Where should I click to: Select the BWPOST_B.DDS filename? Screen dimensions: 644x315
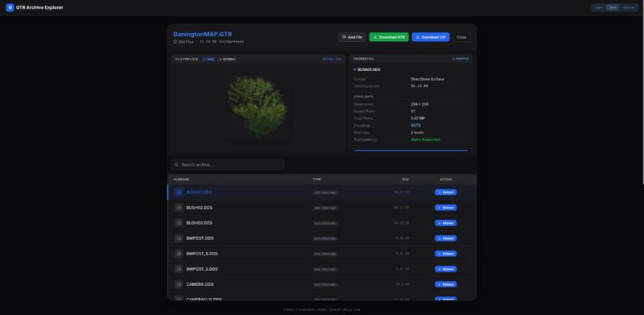(x=202, y=254)
